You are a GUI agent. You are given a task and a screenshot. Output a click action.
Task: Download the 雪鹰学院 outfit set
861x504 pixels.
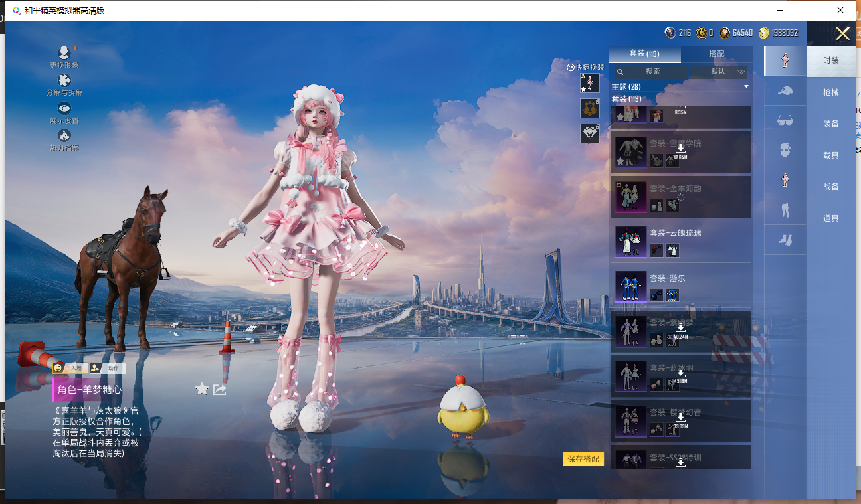pyautogui.click(x=680, y=152)
